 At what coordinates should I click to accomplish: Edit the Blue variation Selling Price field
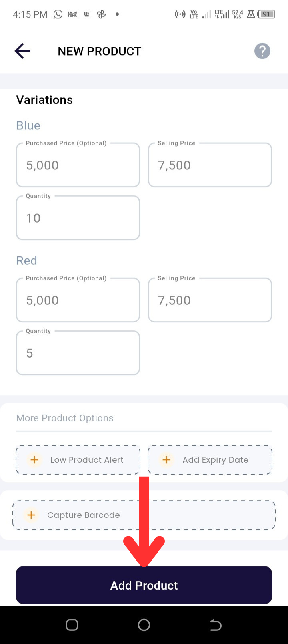pyautogui.click(x=210, y=165)
